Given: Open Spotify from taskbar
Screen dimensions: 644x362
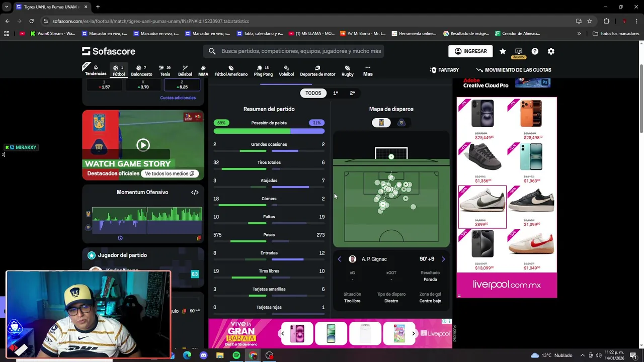Looking at the screenshot, I should [x=236, y=355].
